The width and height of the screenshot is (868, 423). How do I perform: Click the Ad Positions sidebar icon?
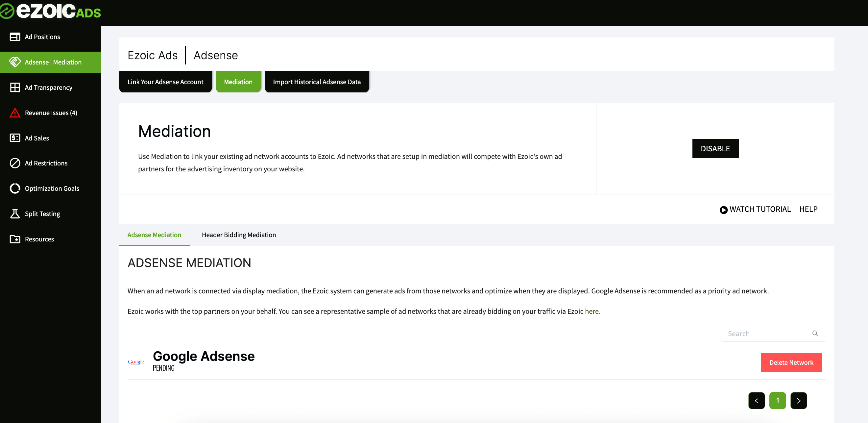pos(15,37)
